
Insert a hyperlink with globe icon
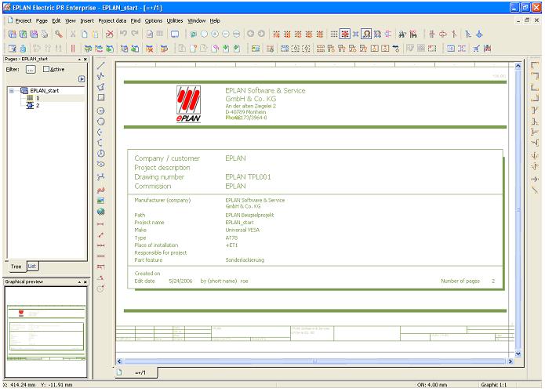(101, 212)
